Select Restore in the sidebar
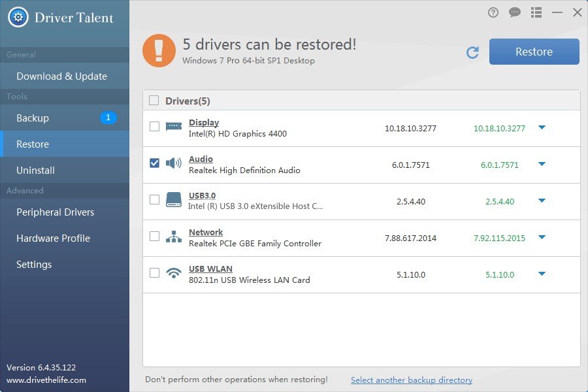Viewport: 588px width, 392px height. pos(65,144)
